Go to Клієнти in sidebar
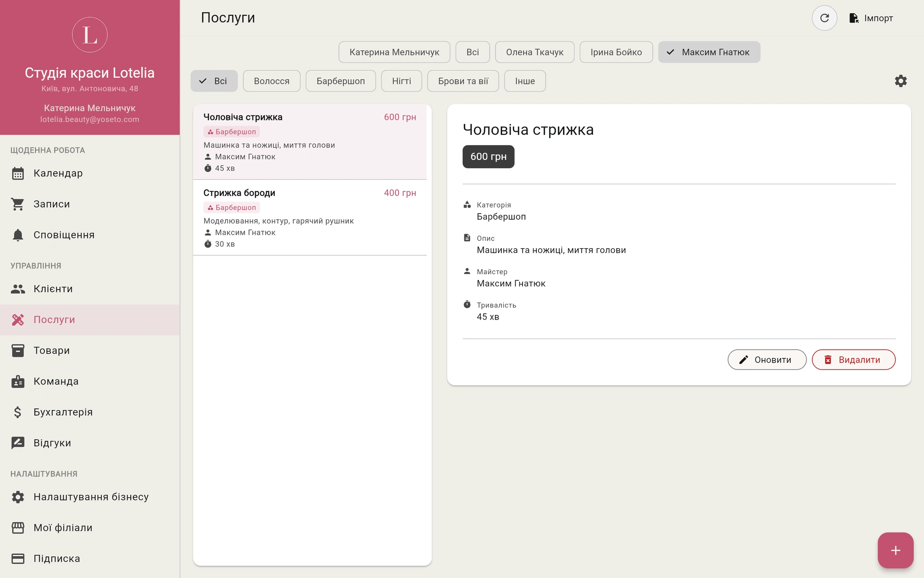924x578 pixels. point(90,289)
